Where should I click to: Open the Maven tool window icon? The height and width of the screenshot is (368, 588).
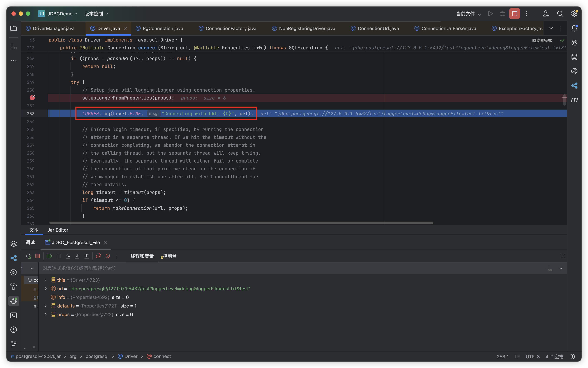coord(574,100)
